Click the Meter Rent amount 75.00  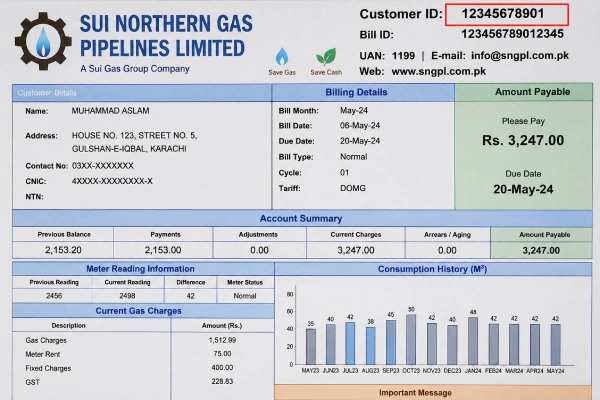tap(222, 354)
